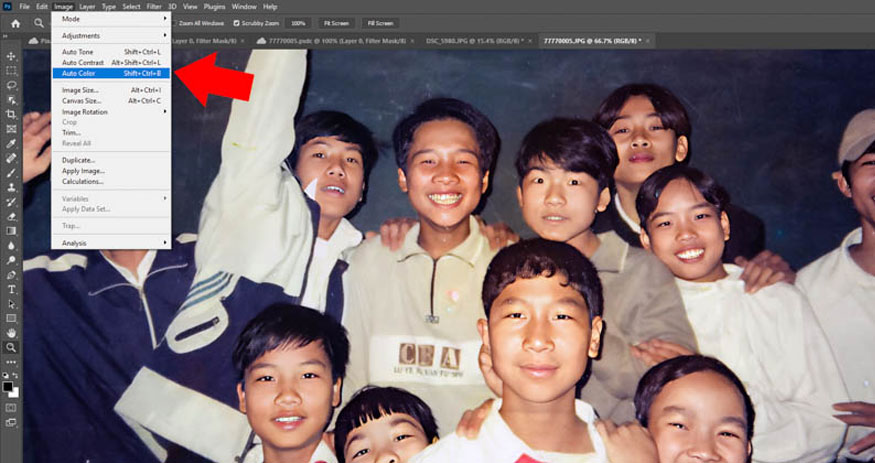Switch to the DSC_5980.JPG document tab
Viewport: 875px width, 463px height.
pyautogui.click(x=474, y=41)
